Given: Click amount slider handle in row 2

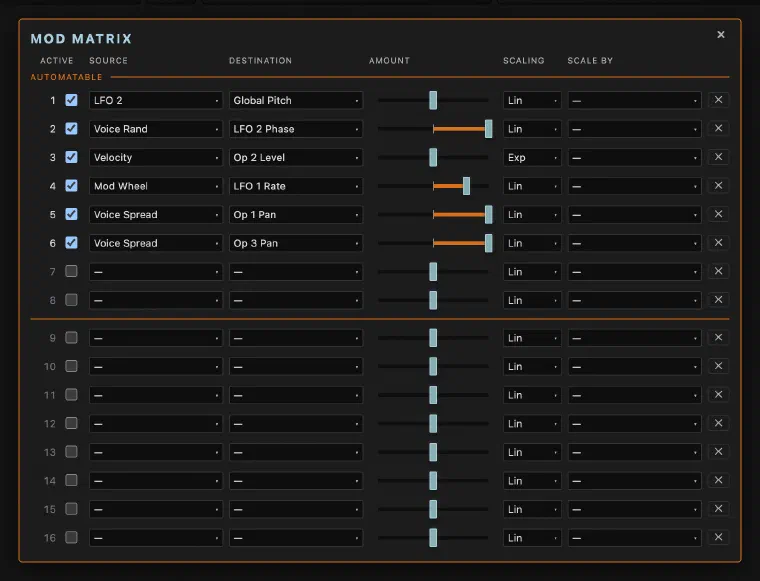Looking at the screenshot, I should (489, 129).
